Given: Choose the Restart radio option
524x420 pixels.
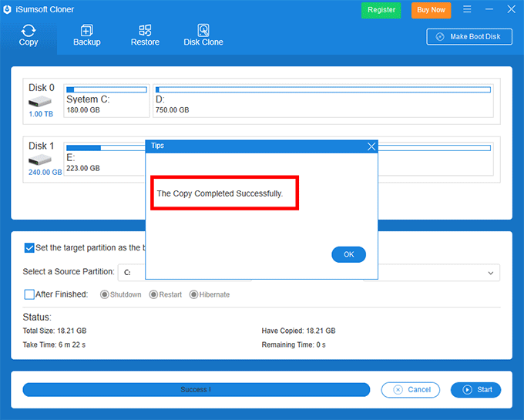Looking at the screenshot, I should [x=153, y=294].
